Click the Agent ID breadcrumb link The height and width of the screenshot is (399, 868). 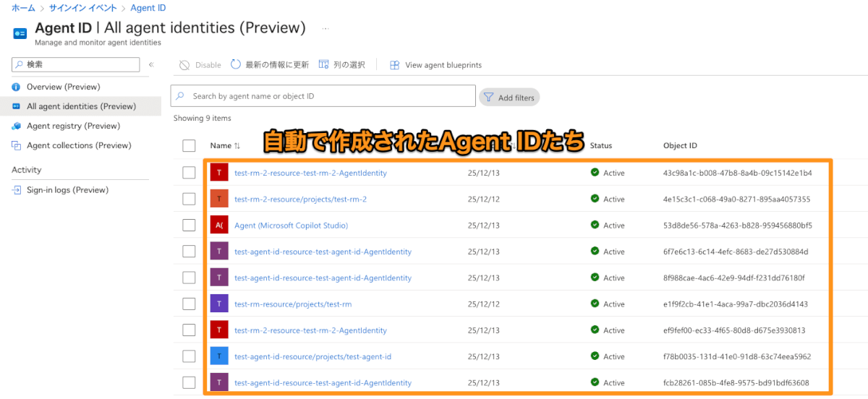point(148,8)
